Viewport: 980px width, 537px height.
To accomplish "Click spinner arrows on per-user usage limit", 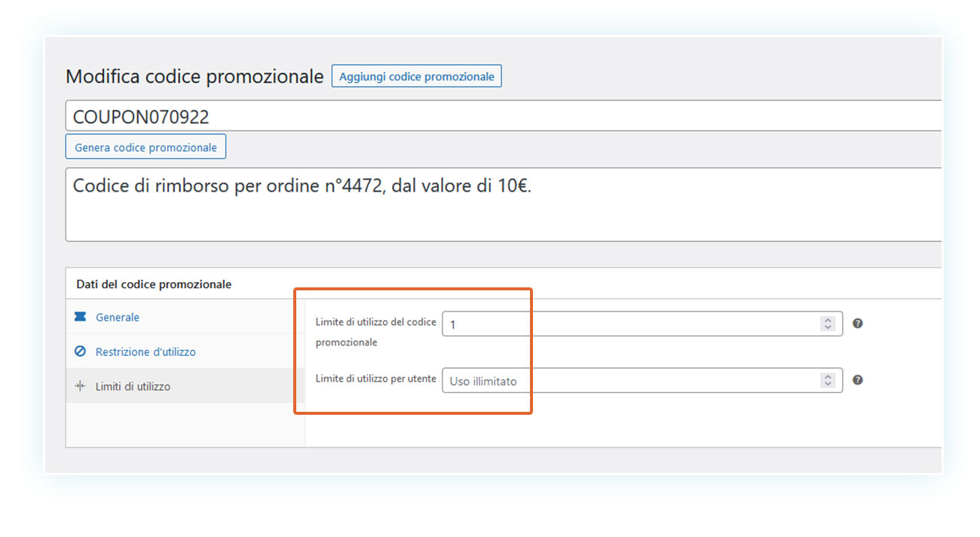I will point(828,380).
